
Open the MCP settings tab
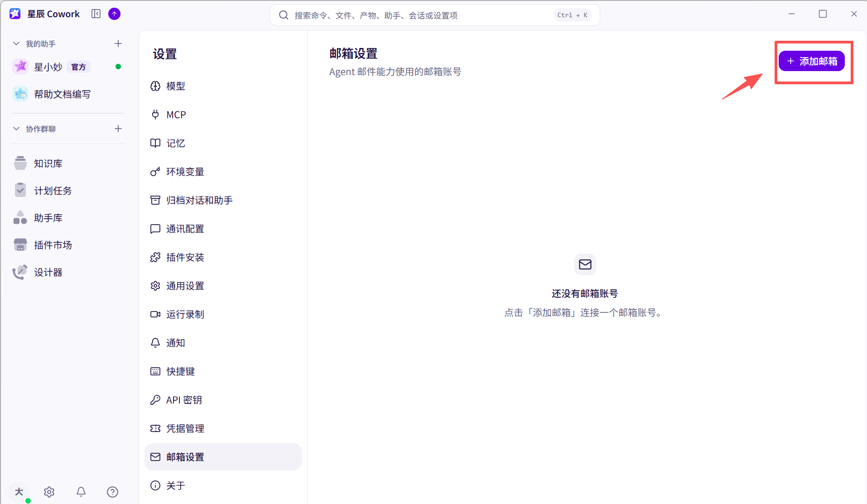pyautogui.click(x=223, y=115)
